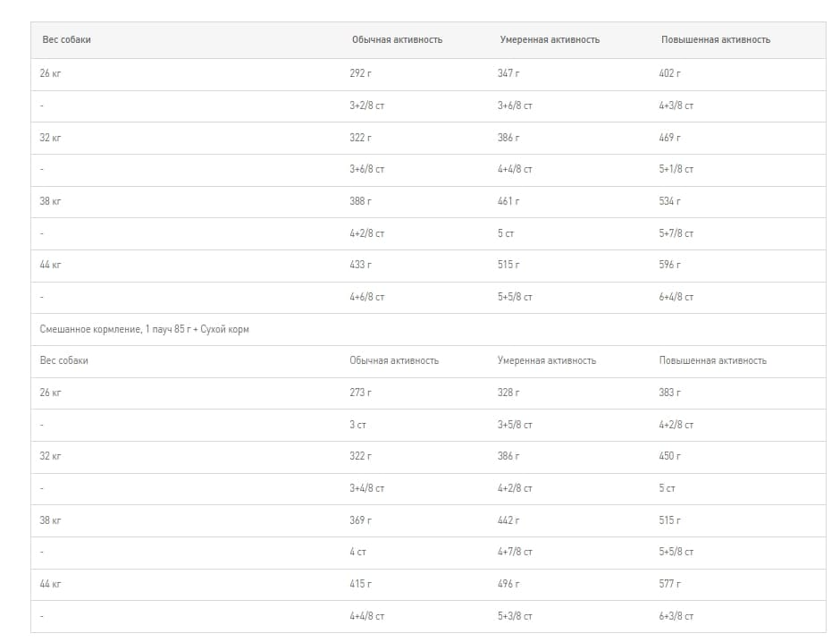The width and height of the screenshot is (840, 642).
Task: Select the 402 г cell
Action: pyautogui.click(x=669, y=73)
